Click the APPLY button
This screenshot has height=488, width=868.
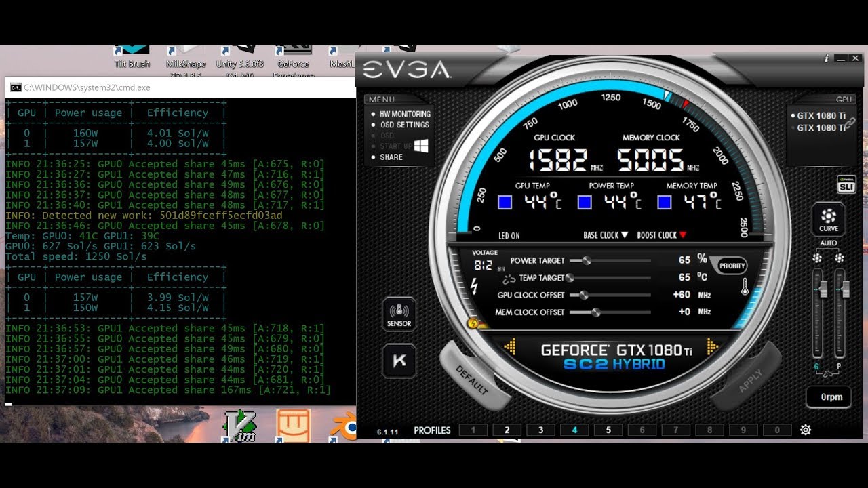click(750, 380)
